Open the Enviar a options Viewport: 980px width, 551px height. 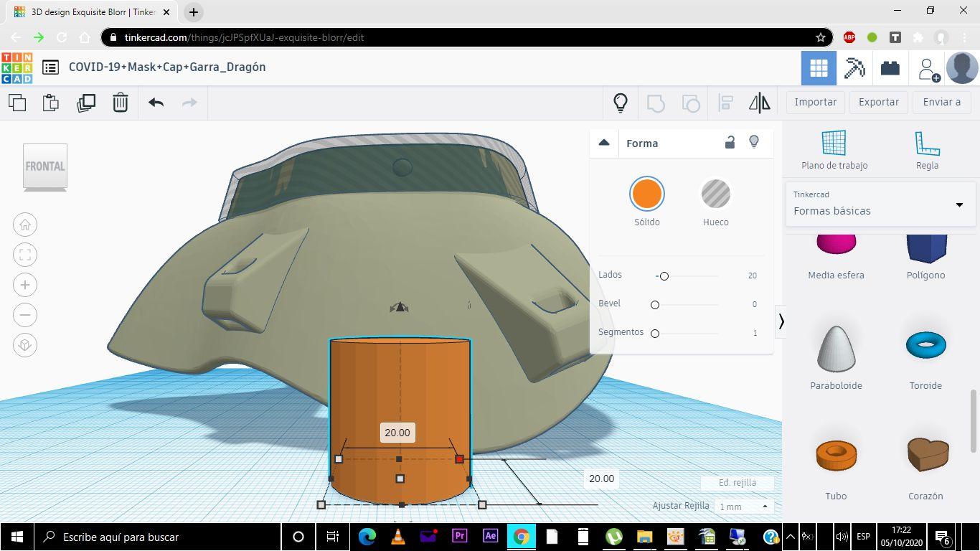[x=942, y=102]
